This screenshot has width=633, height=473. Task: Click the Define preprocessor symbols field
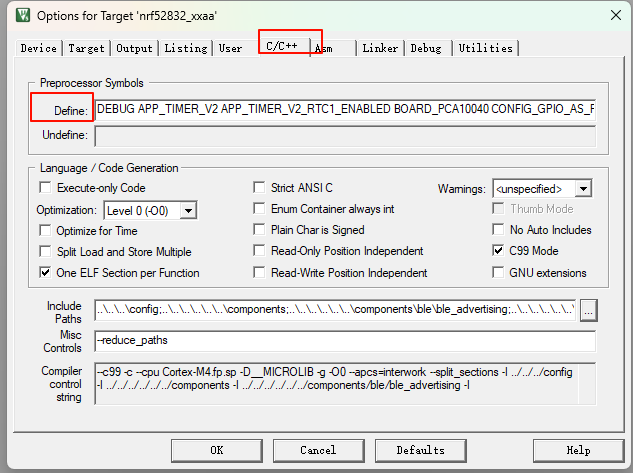click(345, 109)
